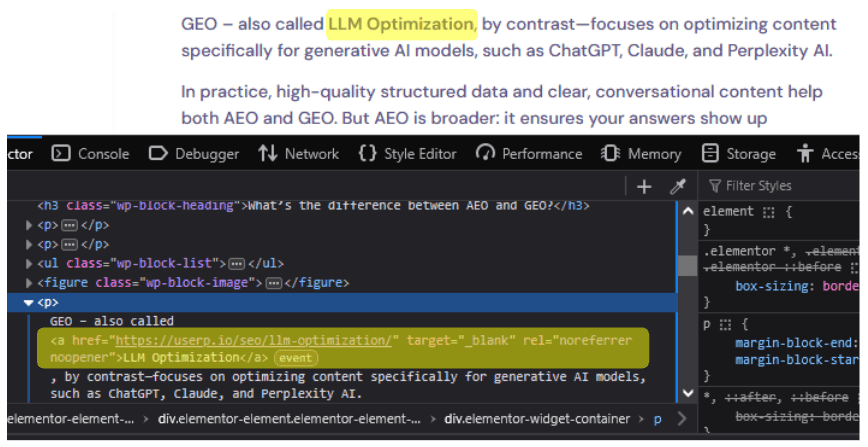Click the LLM Optimization link on page
The image size is (868, 447).
(x=400, y=23)
